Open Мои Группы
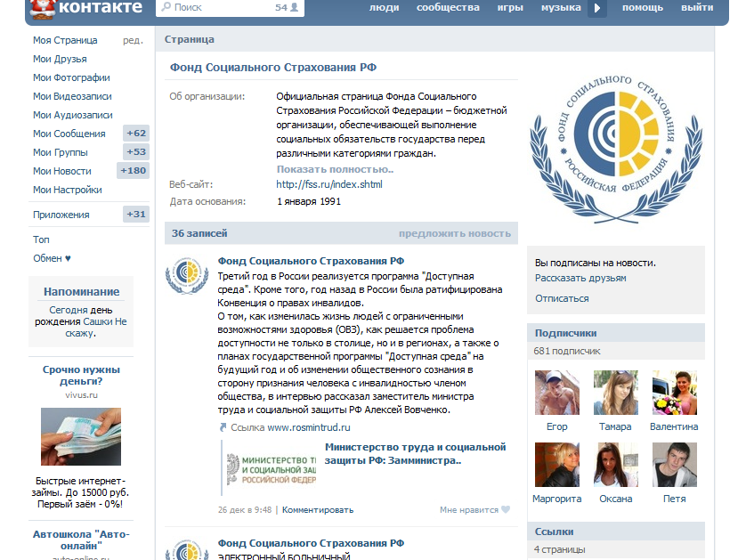The height and width of the screenshot is (560, 746). click(x=61, y=152)
